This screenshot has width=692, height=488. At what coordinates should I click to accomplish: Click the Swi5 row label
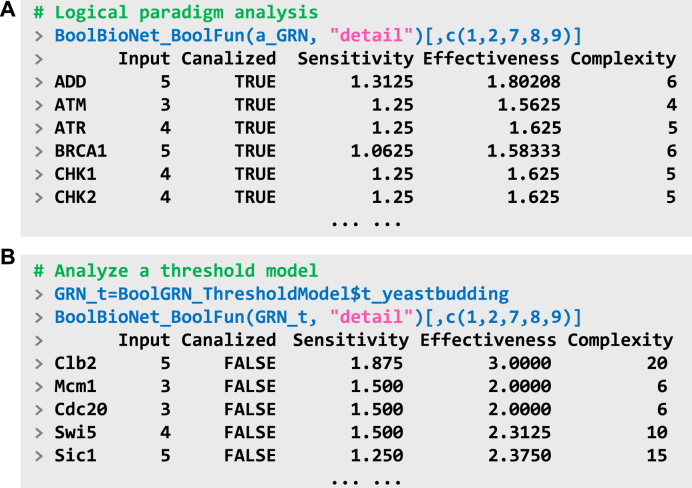tap(75, 432)
